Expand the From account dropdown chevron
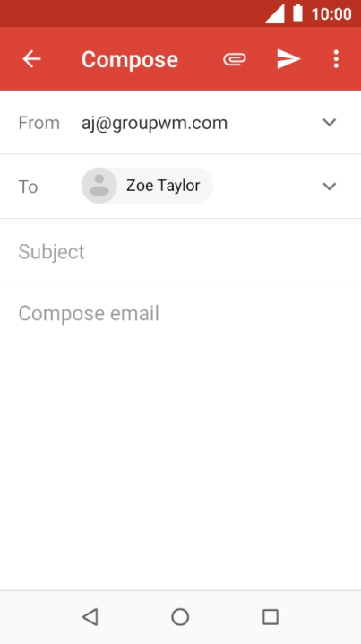 click(x=330, y=122)
